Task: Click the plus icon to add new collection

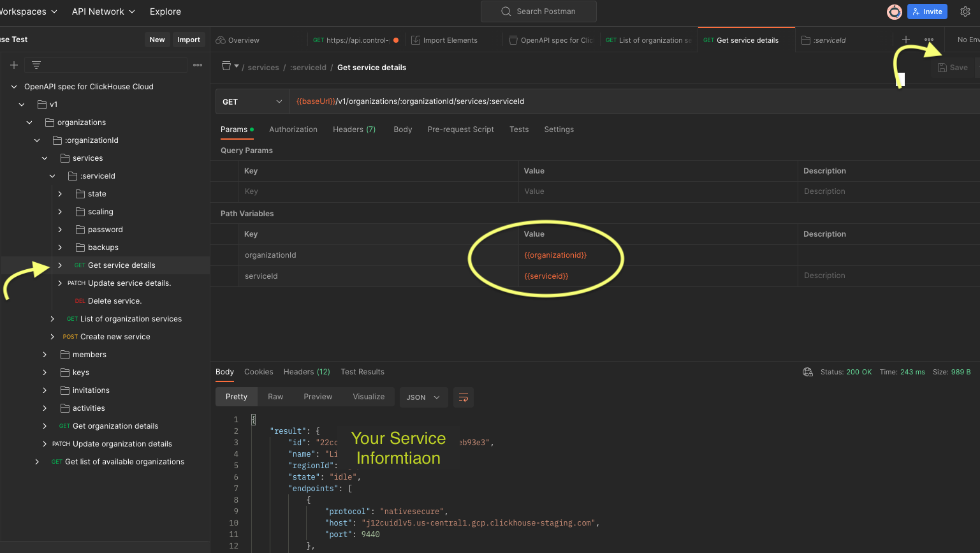Action: tap(13, 64)
